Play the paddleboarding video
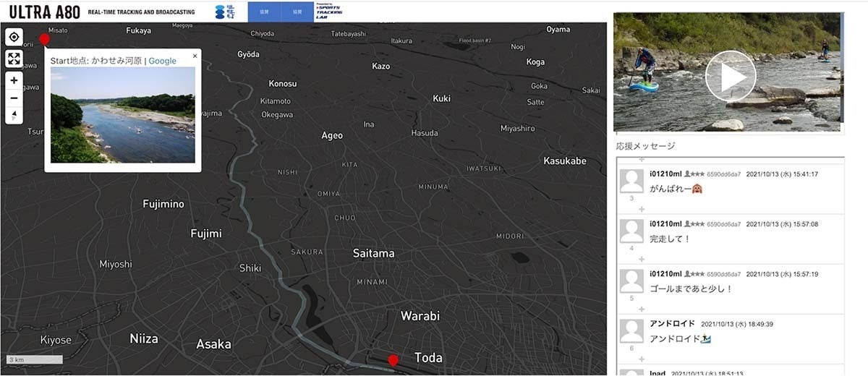This screenshot has height=376, width=868. (730, 76)
